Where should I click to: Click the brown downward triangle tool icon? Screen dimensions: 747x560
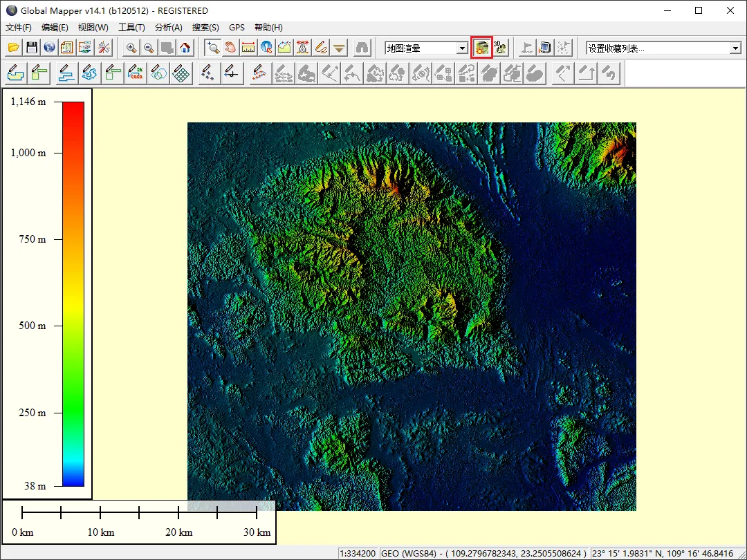[x=339, y=48]
